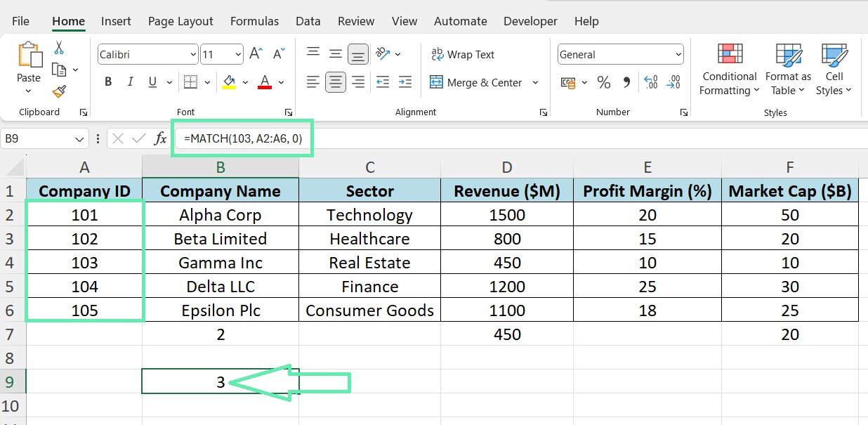Cut selection with the scissors icon
This screenshot has width=868, height=425.
pyautogui.click(x=59, y=48)
